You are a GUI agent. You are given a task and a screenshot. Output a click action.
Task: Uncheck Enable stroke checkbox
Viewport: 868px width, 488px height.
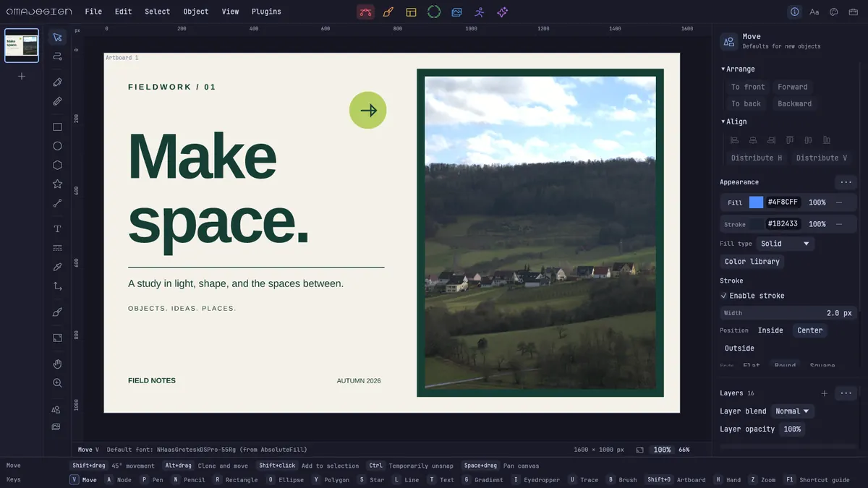[x=724, y=296]
